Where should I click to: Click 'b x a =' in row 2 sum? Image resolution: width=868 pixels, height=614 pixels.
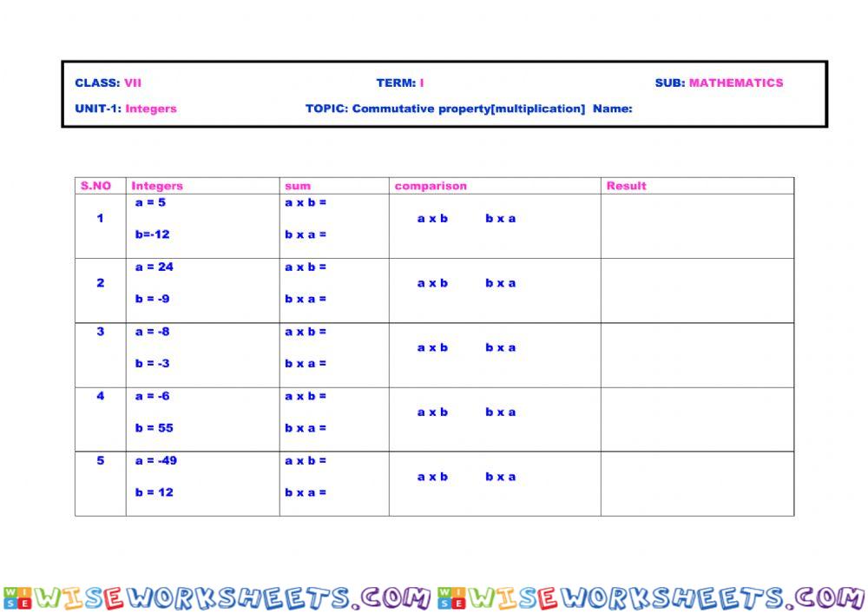click(306, 299)
